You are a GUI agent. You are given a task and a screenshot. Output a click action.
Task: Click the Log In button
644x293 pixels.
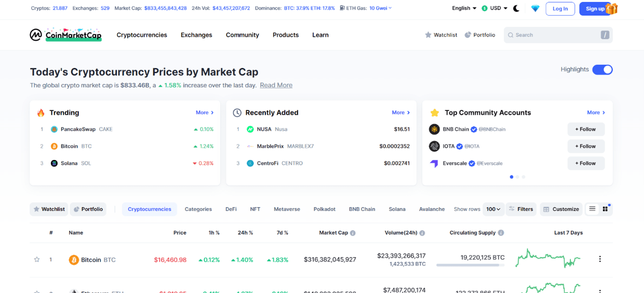(x=560, y=8)
